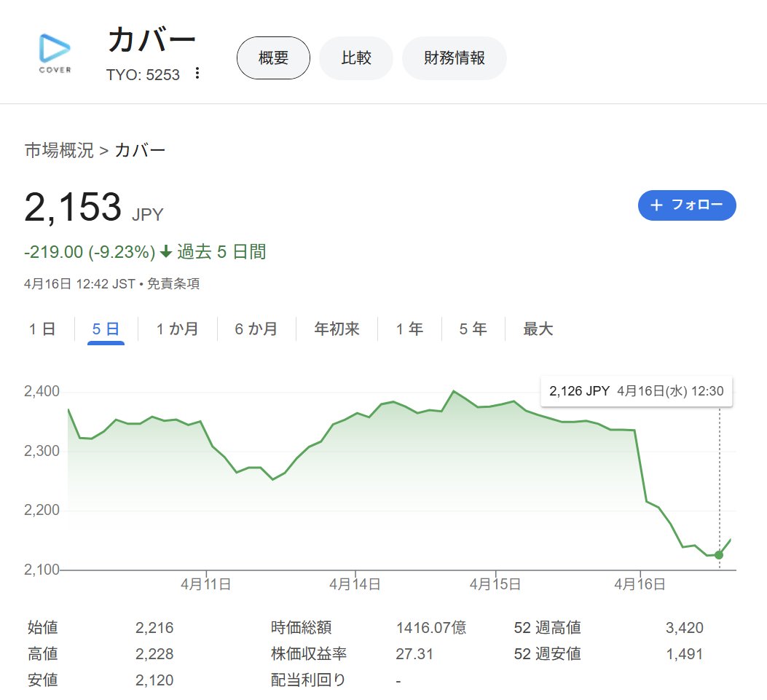Show the 1 年 chart range
Screen dimensions: 767x700
pos(409,329)
